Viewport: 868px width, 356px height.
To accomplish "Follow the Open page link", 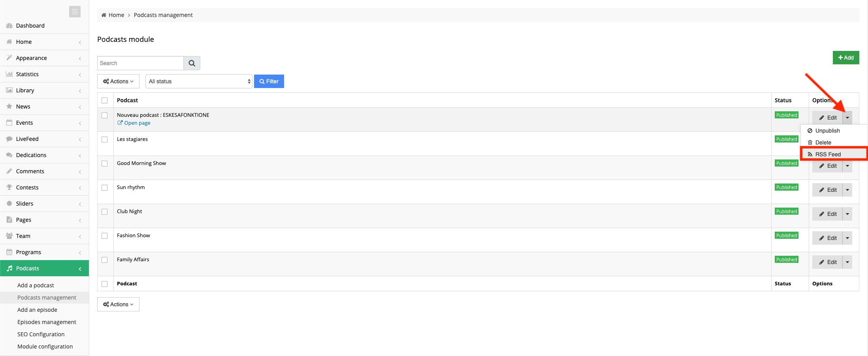I will pyautogui.click(x=137, y=123).
